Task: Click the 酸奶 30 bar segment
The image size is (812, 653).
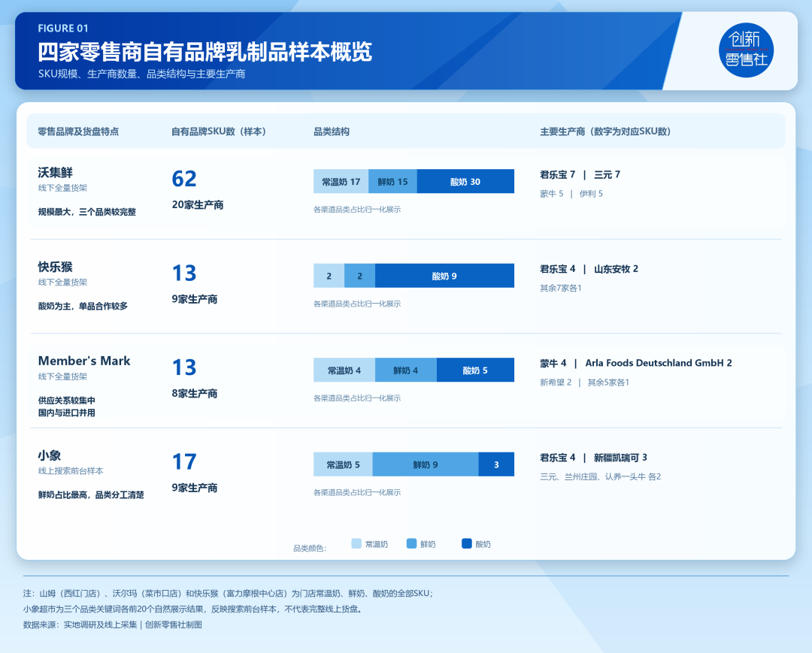Action: [465, 181]
